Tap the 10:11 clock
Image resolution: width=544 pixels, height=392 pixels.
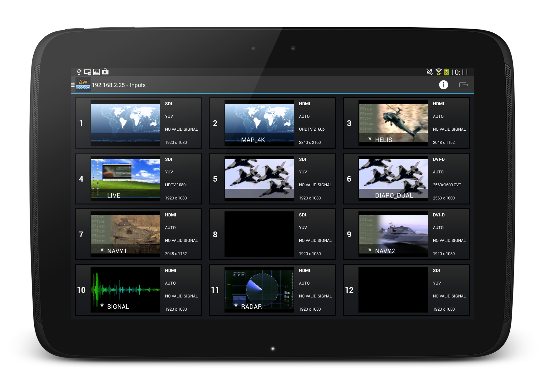pyautogui.click(x=459, y=72)
